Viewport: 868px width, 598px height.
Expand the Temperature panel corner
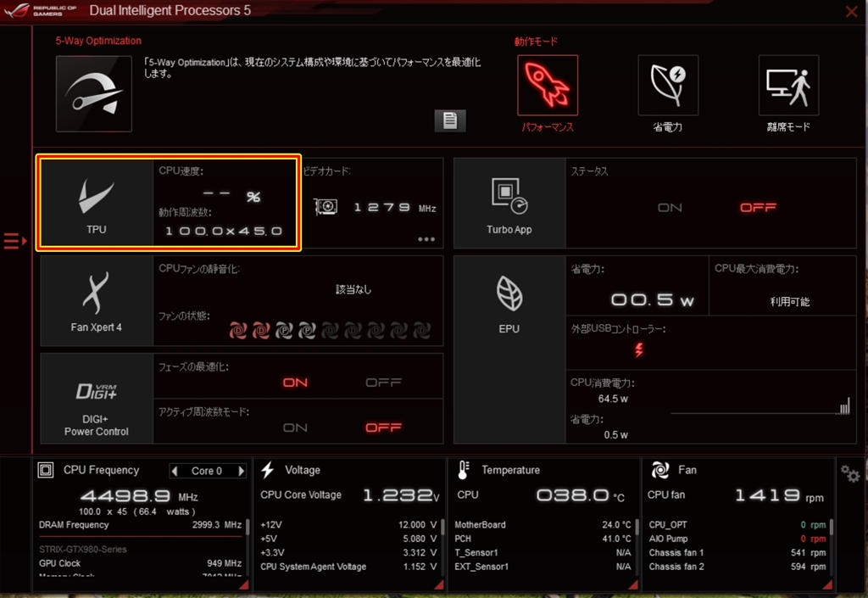pos(633,584)
